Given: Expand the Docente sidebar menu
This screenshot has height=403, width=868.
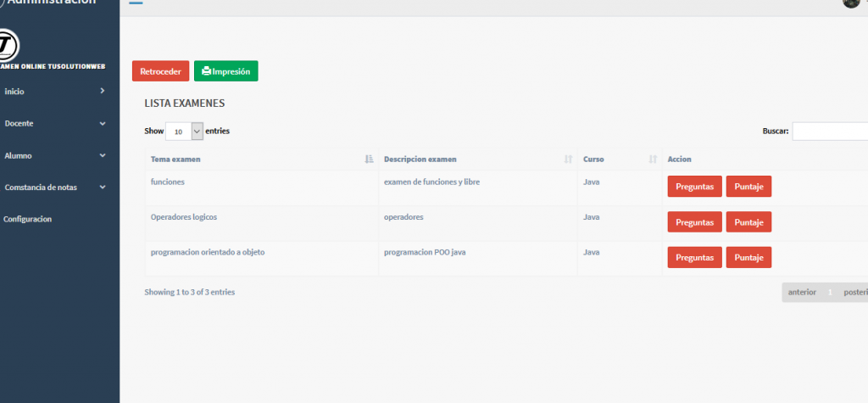Looking at the screenshot, I should (x=102, y=124).
